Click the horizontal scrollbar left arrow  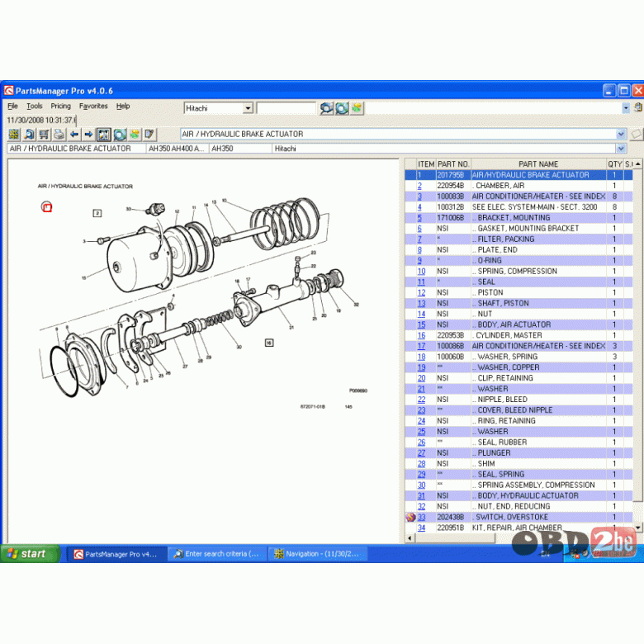410,537
